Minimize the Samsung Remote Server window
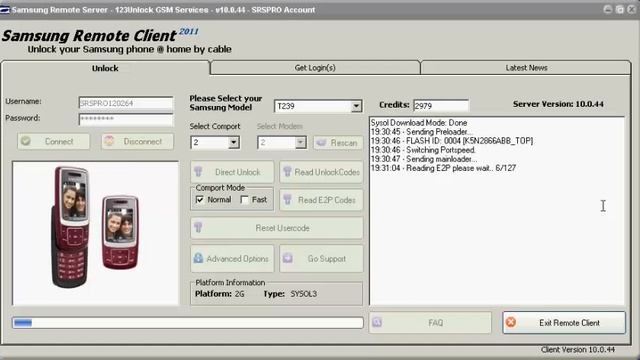This screenshot has width=640, height=360. coord(607,9)
